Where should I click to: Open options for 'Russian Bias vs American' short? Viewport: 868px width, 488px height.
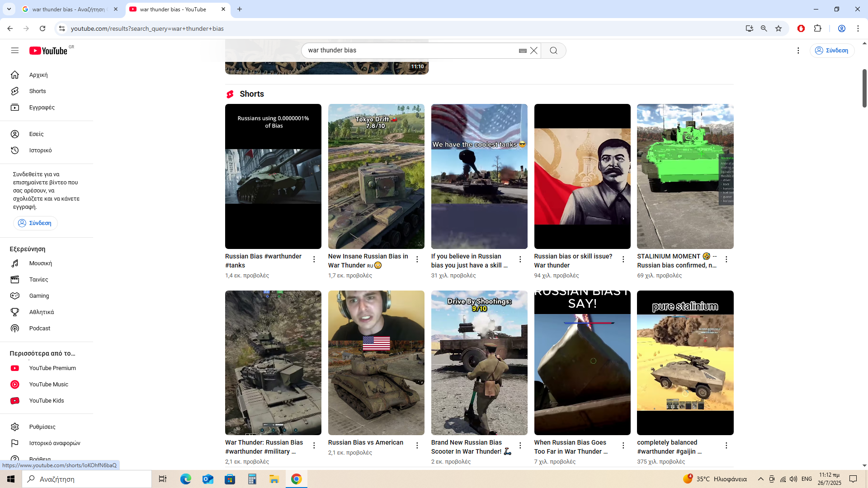point(417,446)
